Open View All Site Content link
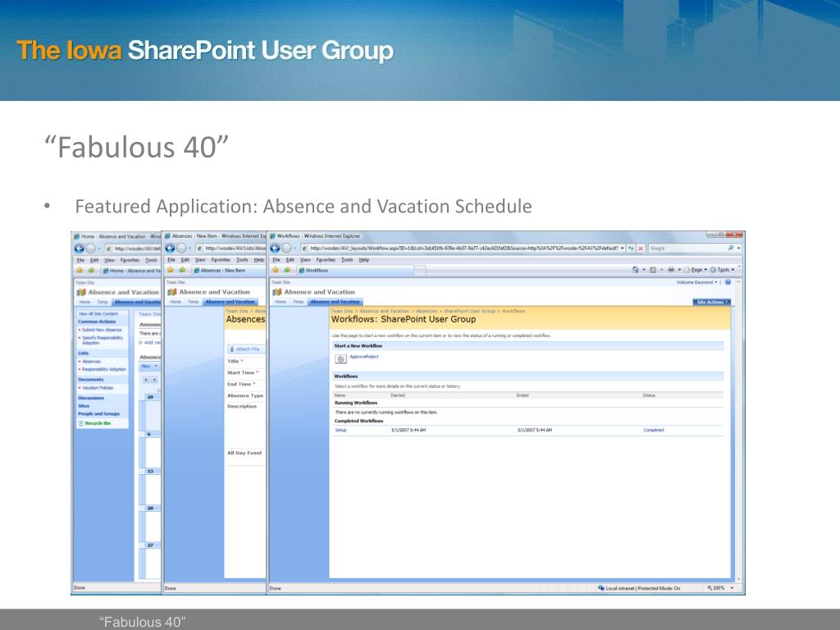840x630 pixels. [x=98, y=314]
